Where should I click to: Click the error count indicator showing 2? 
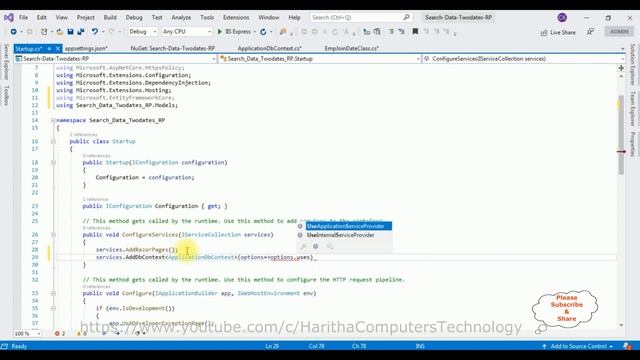(60, 333)
